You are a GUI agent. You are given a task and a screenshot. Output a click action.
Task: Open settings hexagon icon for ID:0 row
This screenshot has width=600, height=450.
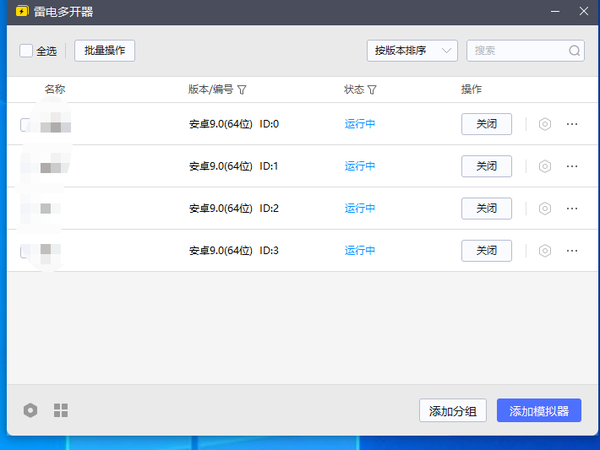coord(545,124)
